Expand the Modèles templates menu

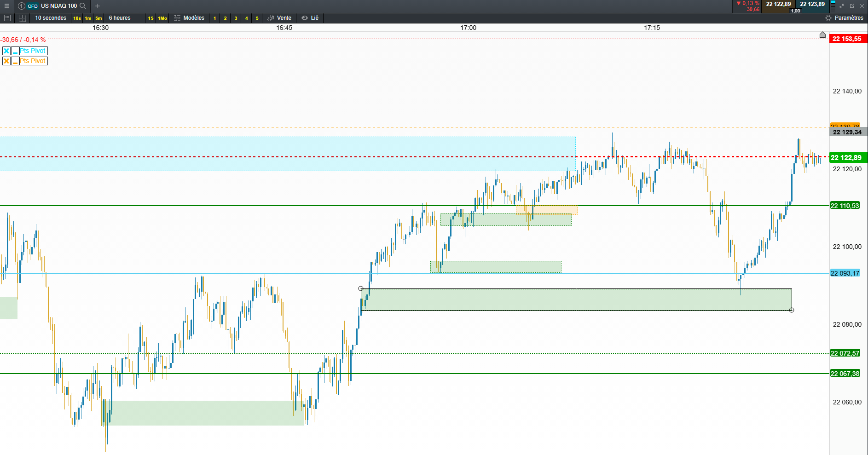pyautogui.click(x=189, y=18)
